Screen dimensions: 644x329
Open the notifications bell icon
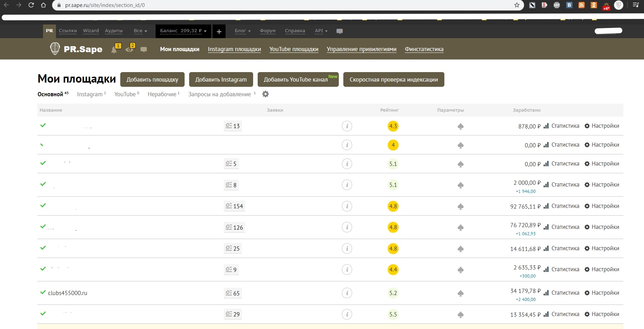[x=114, y=50]
